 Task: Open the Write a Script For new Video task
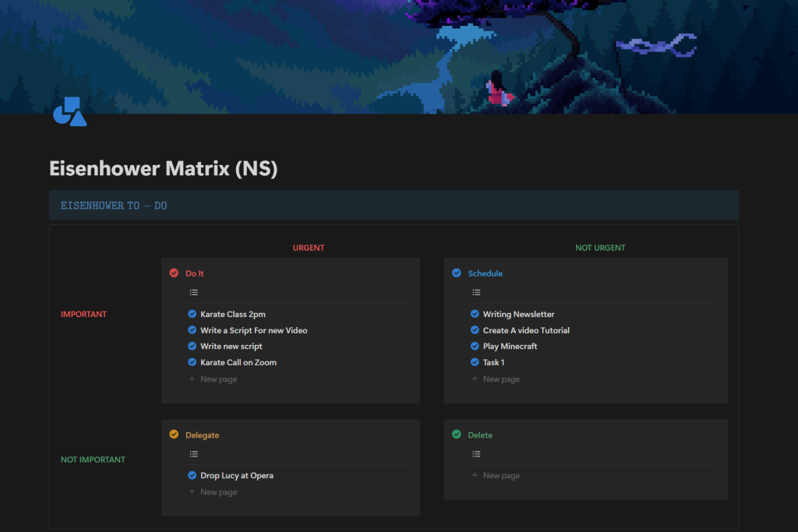(x=253, y=330)
